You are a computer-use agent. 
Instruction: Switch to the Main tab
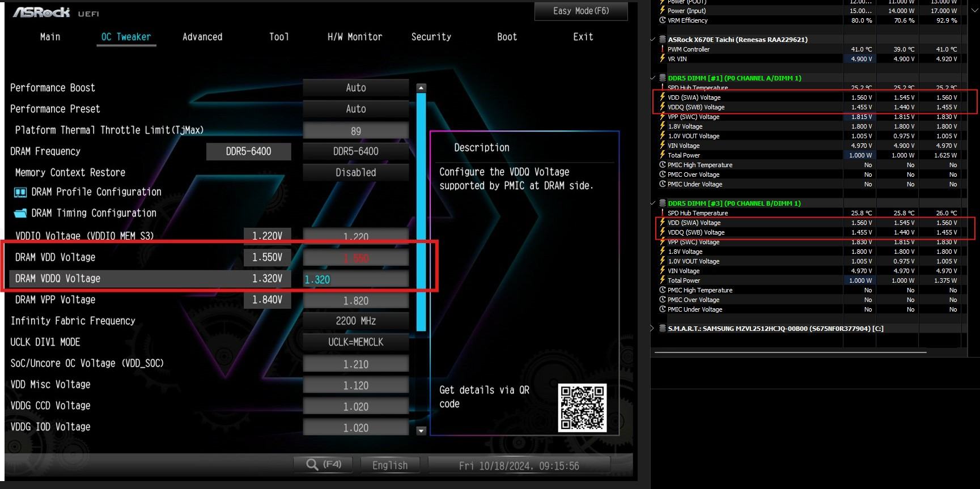(x=50, y=37)
